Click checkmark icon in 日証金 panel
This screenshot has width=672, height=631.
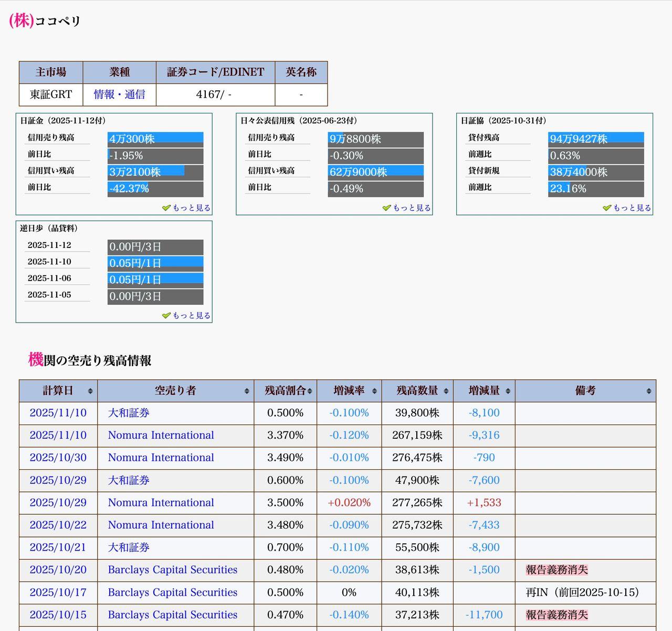pyautogui.click(x=166, y=208)
